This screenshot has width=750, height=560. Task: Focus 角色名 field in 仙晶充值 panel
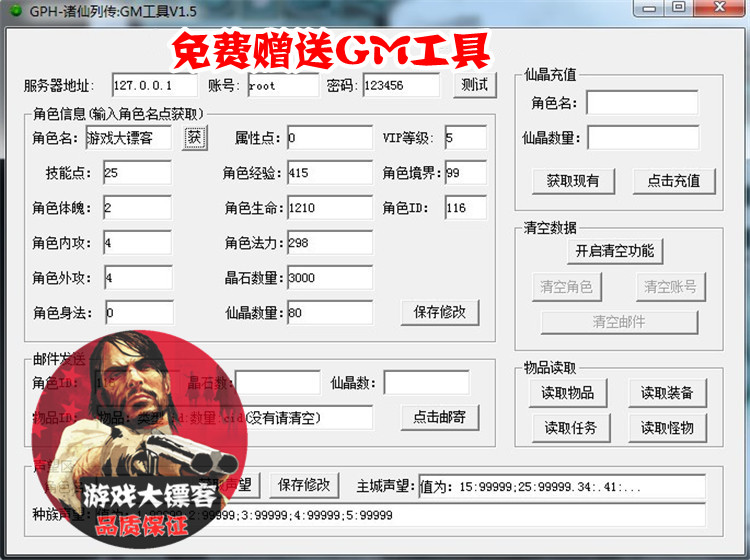pos(642,102)
